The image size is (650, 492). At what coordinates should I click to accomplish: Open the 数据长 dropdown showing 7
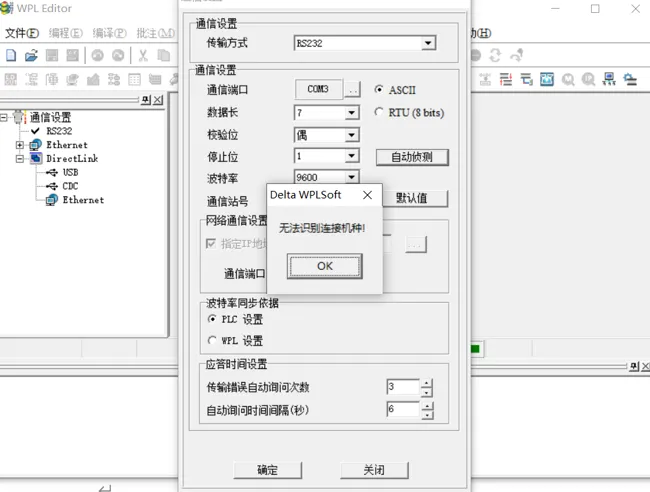click(352, 112)
